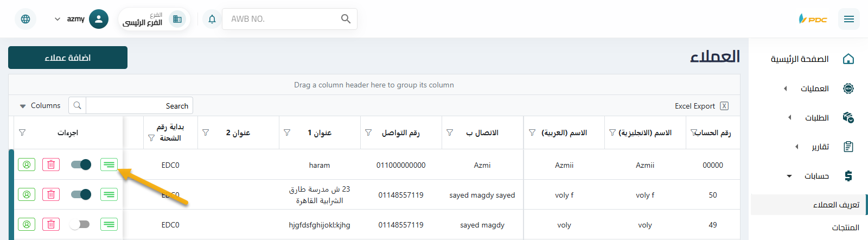Expand the العمليات sidebar menu
Viewport: 868px width, 240px height.
tap(814, 89)
